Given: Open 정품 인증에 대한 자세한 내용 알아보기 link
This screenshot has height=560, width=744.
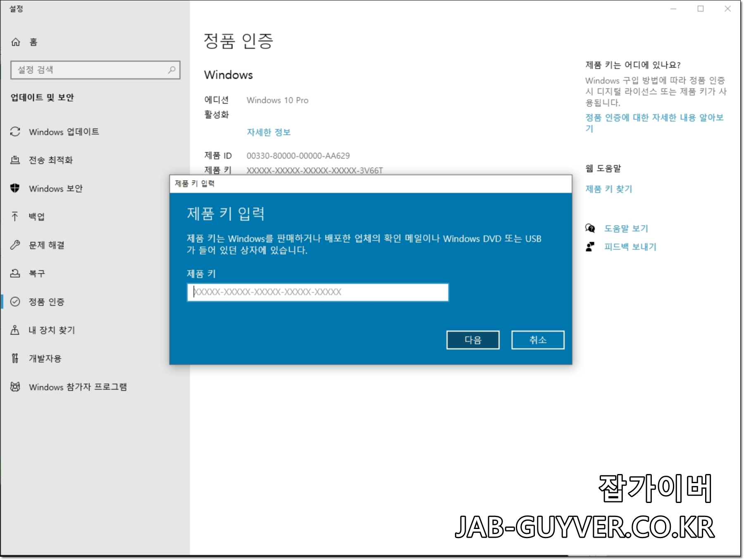Looking at the screenshot, I should [x=655, y=123].
